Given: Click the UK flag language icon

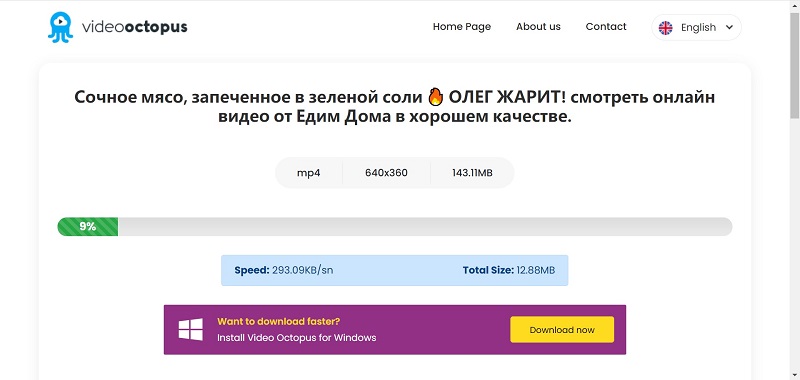Looking at the screenshot, I should [665, 28].
